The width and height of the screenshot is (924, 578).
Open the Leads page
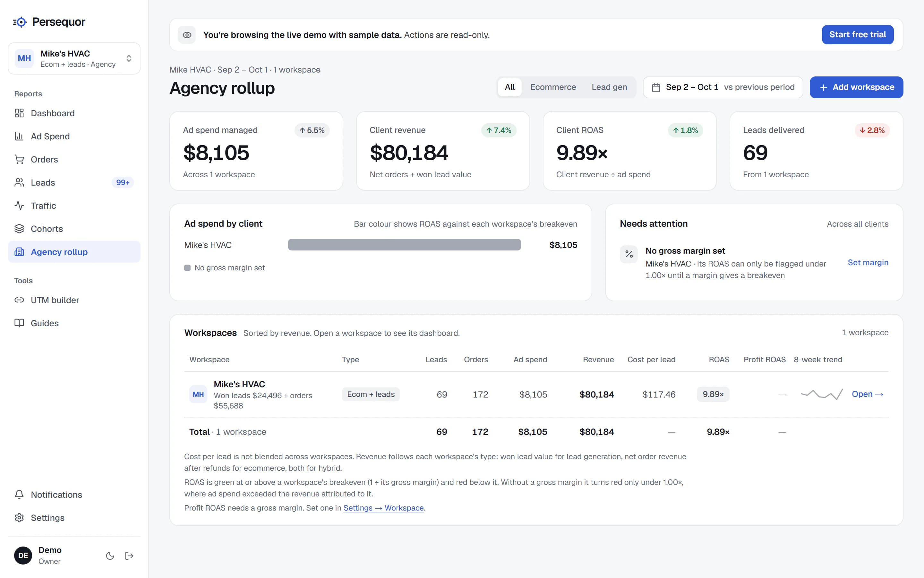tap(74, 182)
